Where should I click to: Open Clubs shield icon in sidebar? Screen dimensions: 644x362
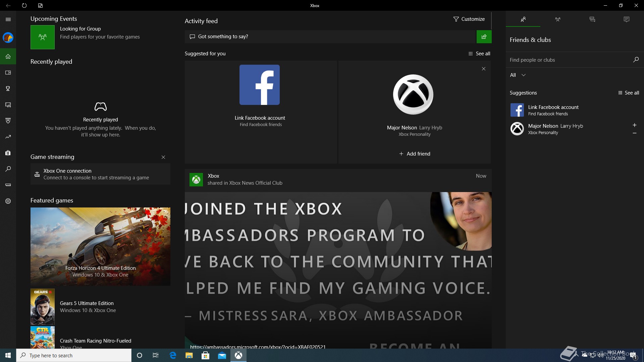pos(8,121)
